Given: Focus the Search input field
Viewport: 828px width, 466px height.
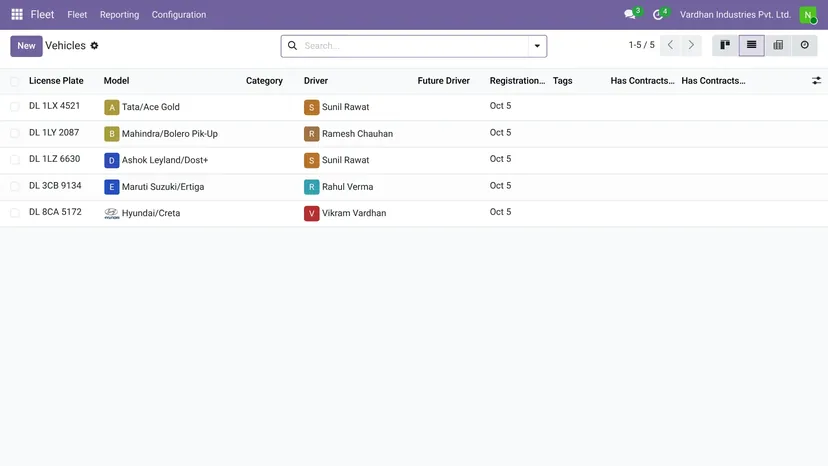Looking at the screenshot, I should coord(414,46).
